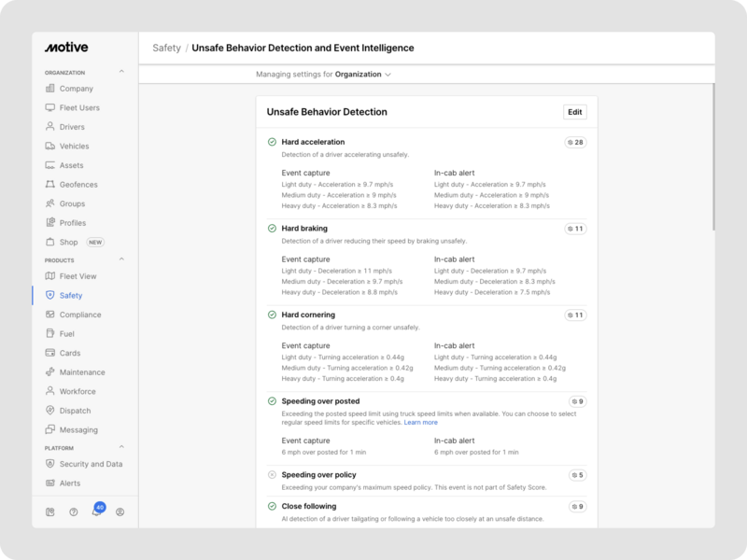Click the Fuel pump icon in sidebar
Viewport: 747px width, 560px height.
coord(50,334)
